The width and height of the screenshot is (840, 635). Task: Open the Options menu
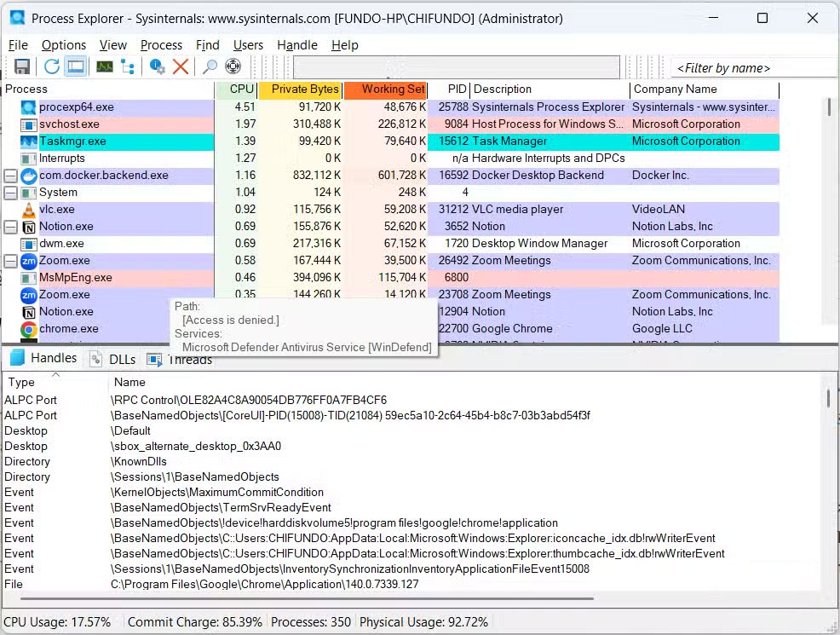64,45
